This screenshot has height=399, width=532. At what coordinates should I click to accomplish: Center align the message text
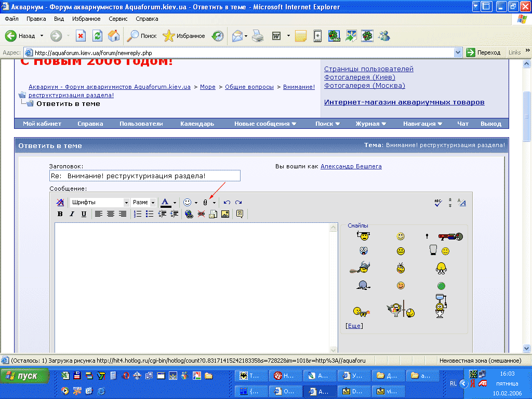(x=111, y=214)
